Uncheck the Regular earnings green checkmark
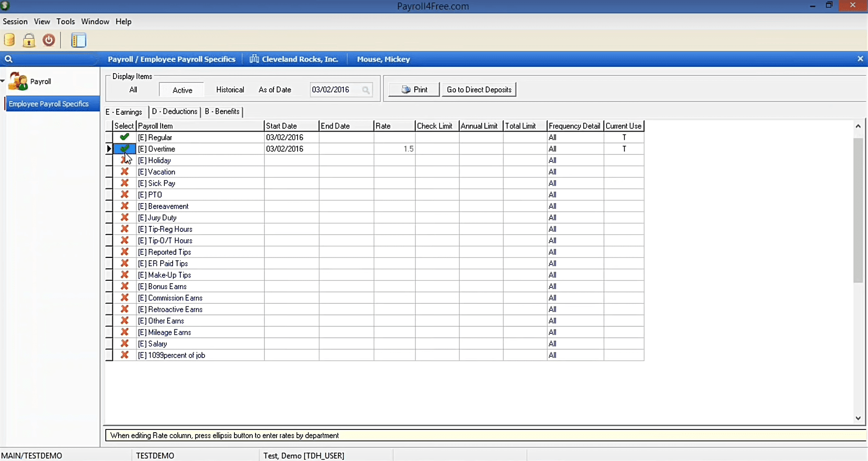Image resolution: width=868 pixels, height=461 pixels. (124, 137)
